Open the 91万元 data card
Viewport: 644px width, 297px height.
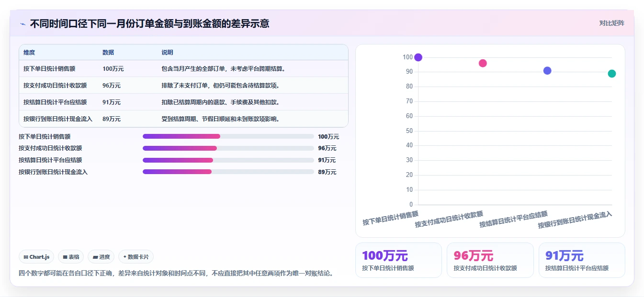[582, 260]
